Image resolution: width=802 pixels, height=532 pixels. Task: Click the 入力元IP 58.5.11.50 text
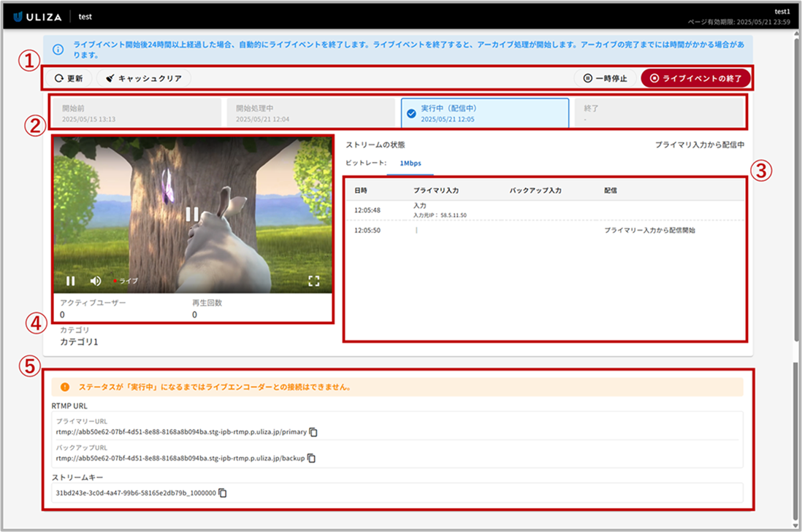tap(440, 215)
